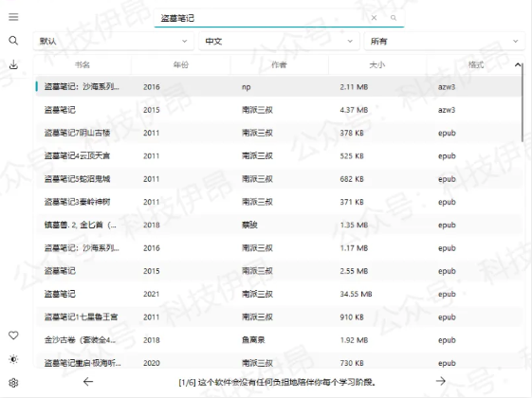Sort by the 年份 column header
532x398 pixels.
pos(181,64)
